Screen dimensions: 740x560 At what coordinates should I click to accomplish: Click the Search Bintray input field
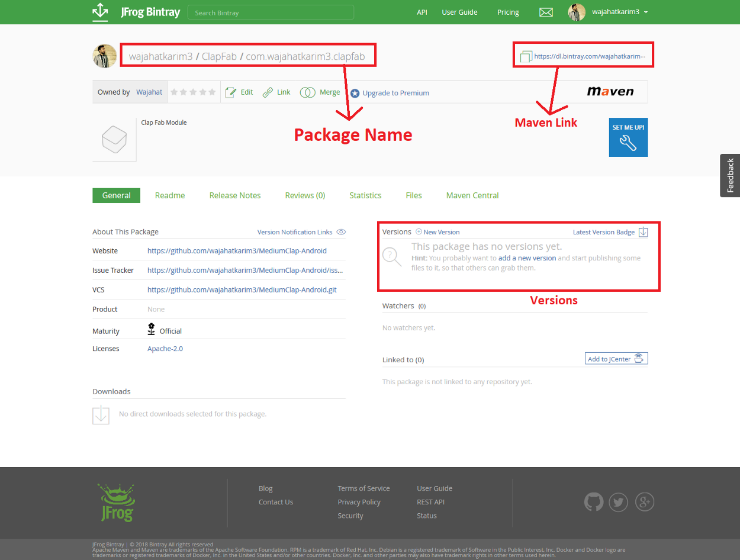point(271,12)
